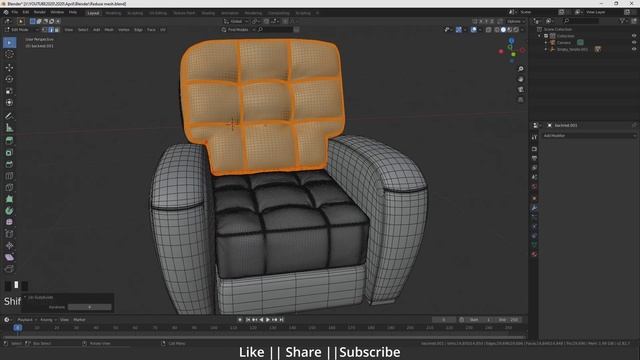Open the Playback dropdown in timeline
Image resolution: width=640 pixels, height=360 pixels.
point(27,320)
